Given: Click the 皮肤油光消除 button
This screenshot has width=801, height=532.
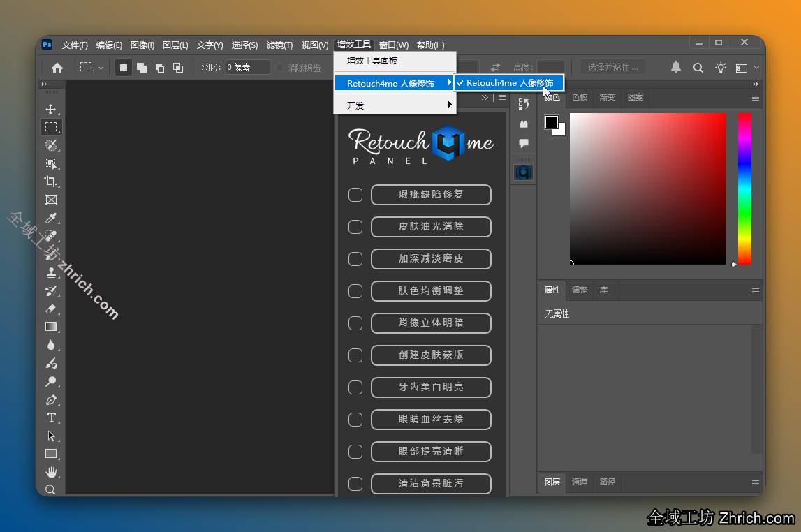Looking at the screenshot, I should pos(431,227).
